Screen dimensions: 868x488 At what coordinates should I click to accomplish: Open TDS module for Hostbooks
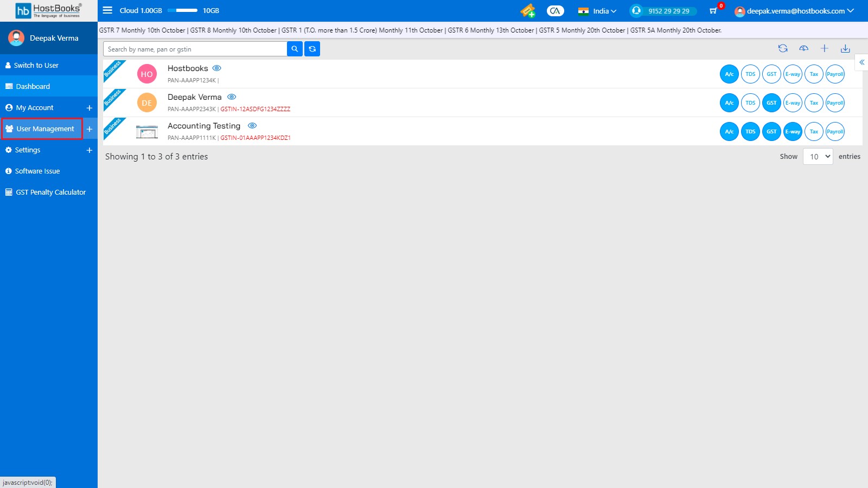coord(750,74)
